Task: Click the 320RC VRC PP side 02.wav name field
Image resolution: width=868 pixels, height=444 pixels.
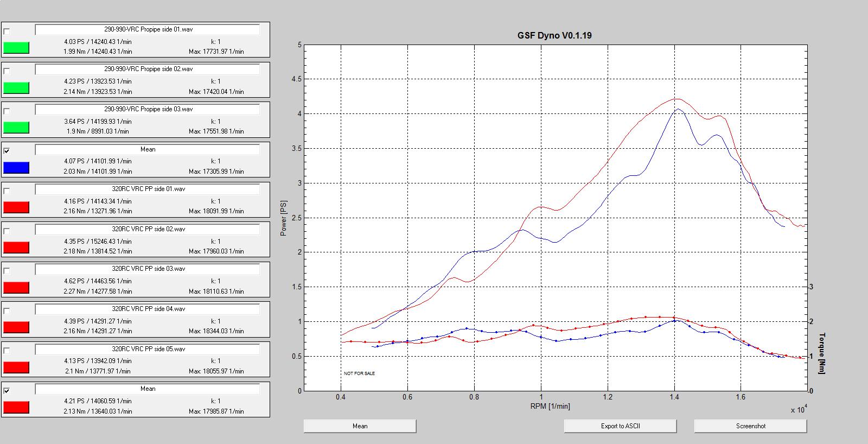Action: click(148, 229)
